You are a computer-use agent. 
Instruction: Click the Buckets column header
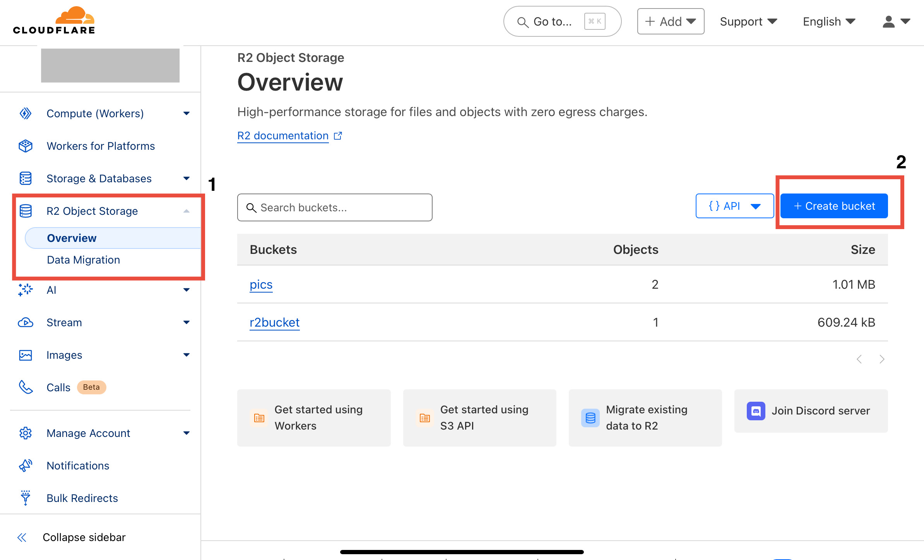pyautogui.click(x=273, y=250)
